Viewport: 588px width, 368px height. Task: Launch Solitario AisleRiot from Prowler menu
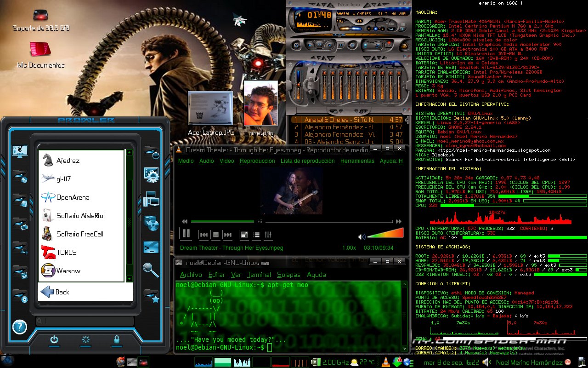[x=81, y=216]
